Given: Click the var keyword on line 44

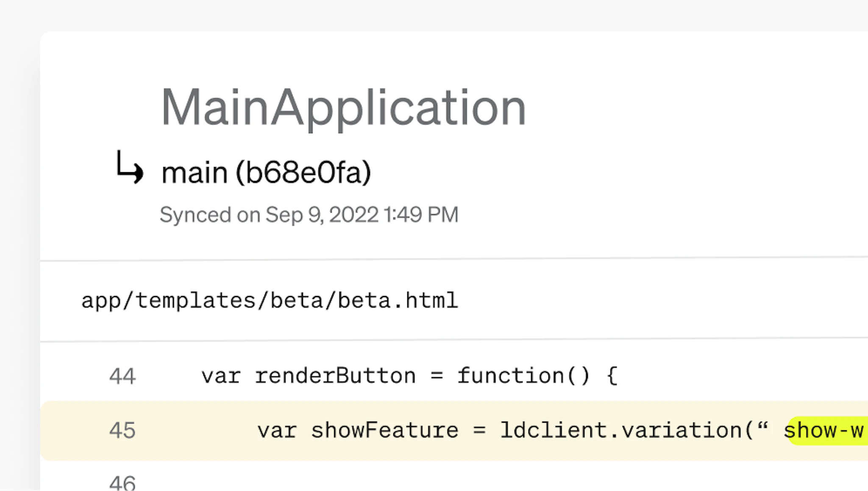Looking at the screenshot, I should 221,376.
